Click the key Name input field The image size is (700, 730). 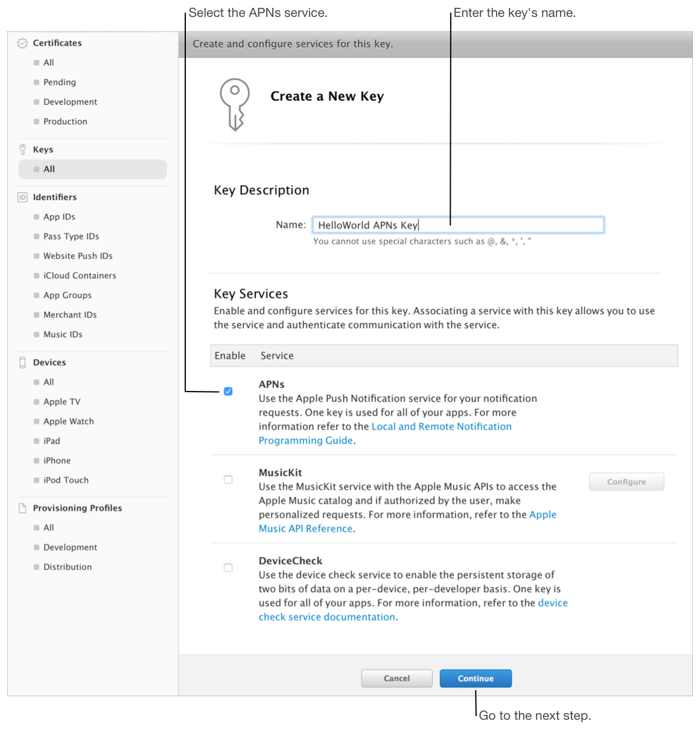(x=458, y=225)
